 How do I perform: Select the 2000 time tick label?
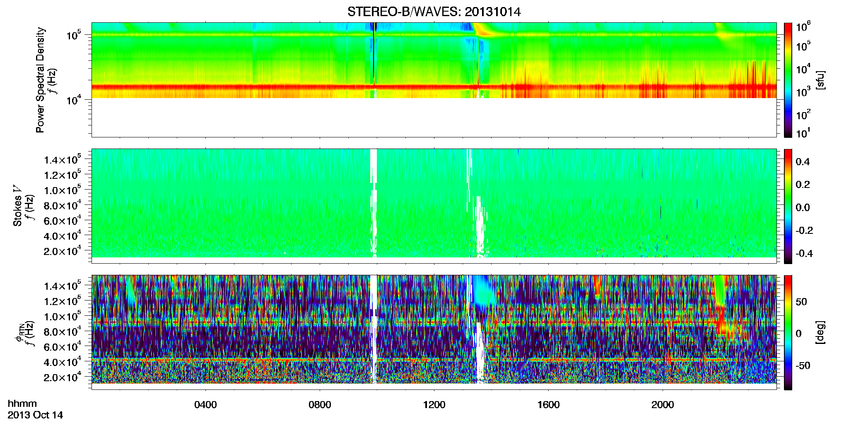[663, 405]
